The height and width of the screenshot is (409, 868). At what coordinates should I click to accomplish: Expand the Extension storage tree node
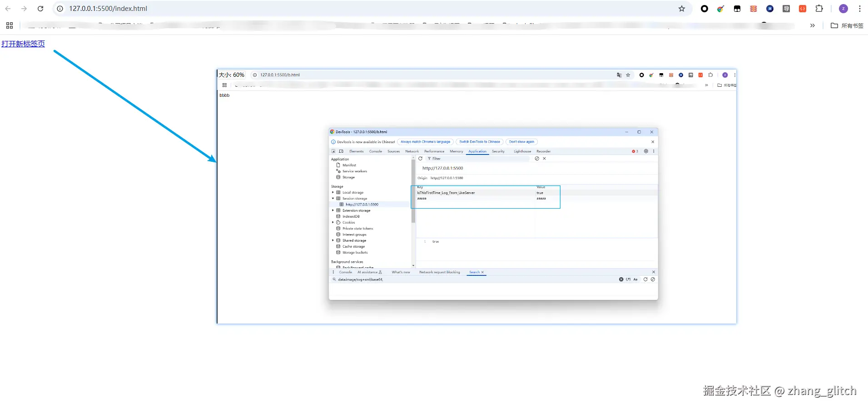pyautogui.click(x=333, y=210)
